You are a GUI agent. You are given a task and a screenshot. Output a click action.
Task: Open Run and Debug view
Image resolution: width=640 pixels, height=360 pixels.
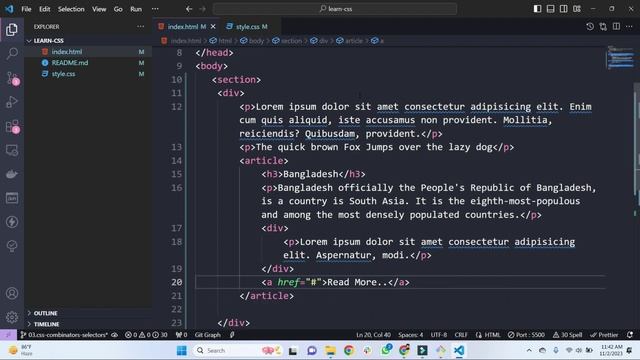tap(12, 102)
